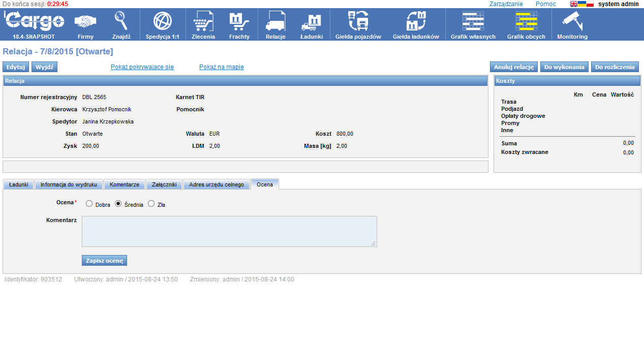The image size is (644, 346).
Task: Open Grafik własnych schedule icon
Action: coord(473,22)
